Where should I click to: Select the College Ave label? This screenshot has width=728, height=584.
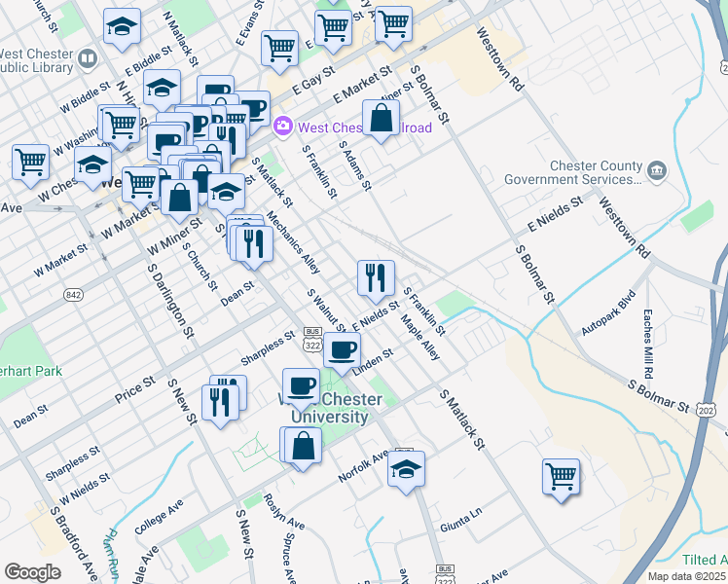click(159, 517)
